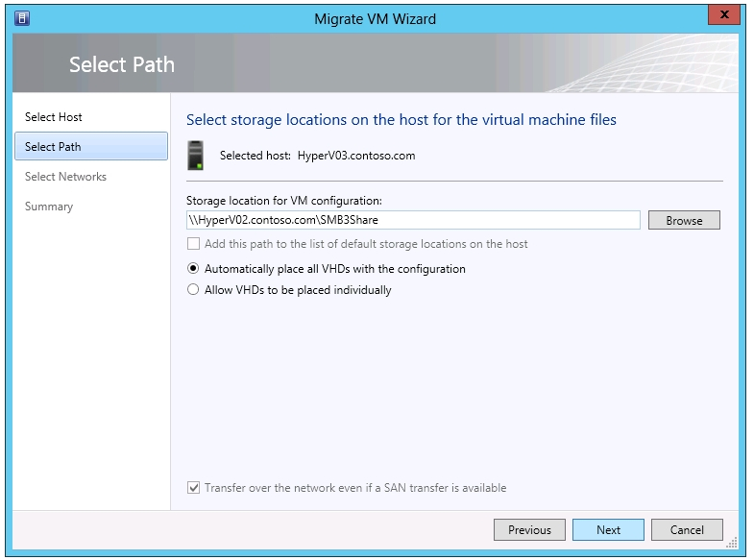Jump to the Summary step

[49, 207]
